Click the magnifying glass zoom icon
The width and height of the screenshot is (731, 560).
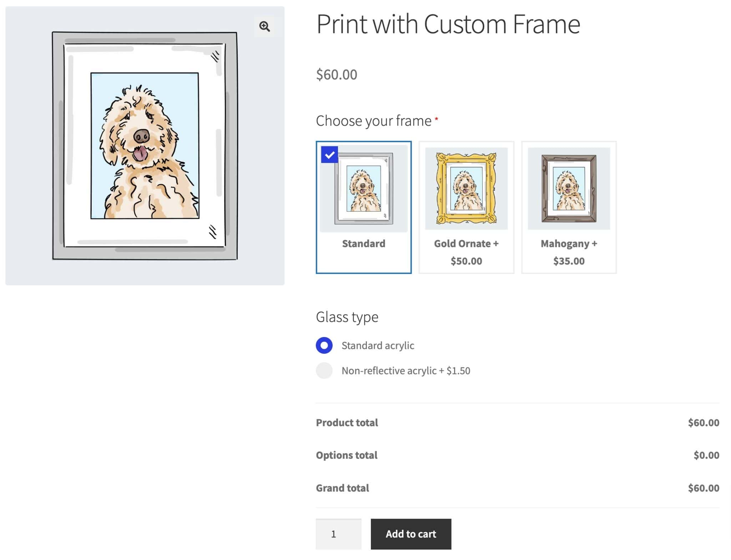pyautogui.click(x=264, y=26)
